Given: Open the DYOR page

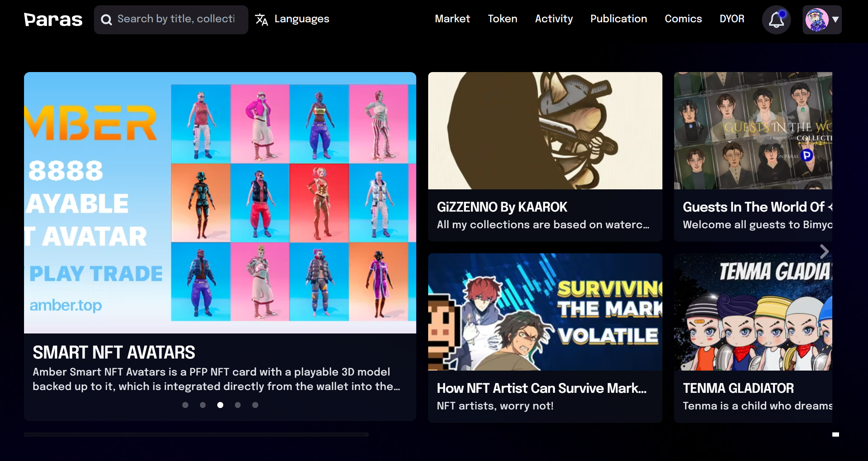Looking at the screenshot, I should coord(732,19).
